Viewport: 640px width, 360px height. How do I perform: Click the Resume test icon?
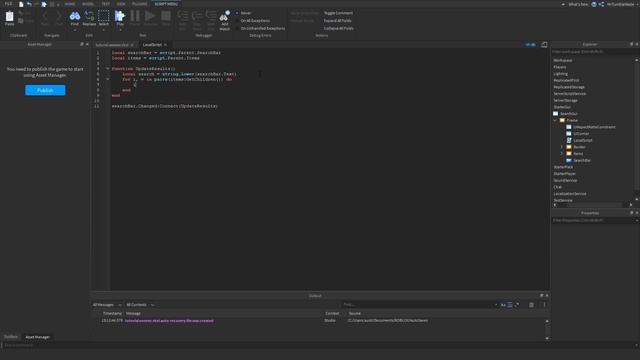pos(150,16)
